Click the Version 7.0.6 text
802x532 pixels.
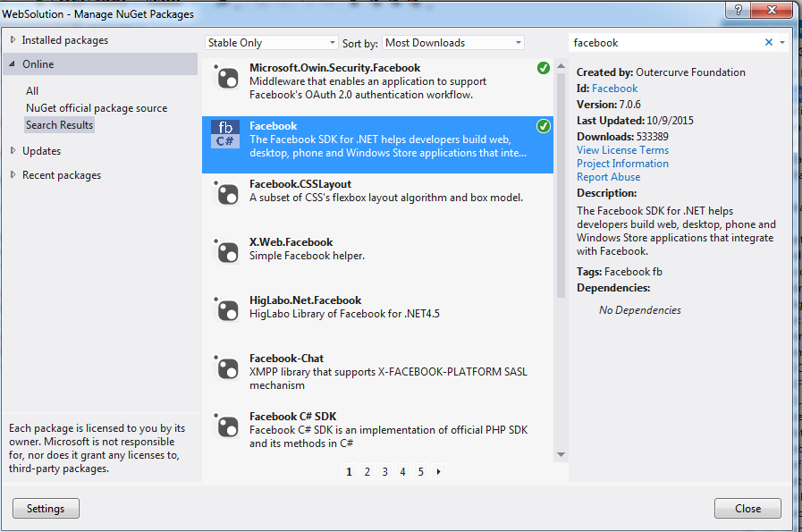click(609, 105)
